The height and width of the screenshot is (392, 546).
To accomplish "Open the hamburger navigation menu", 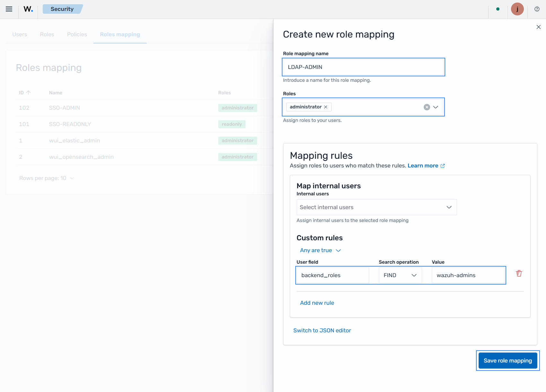I will [9, 9].
